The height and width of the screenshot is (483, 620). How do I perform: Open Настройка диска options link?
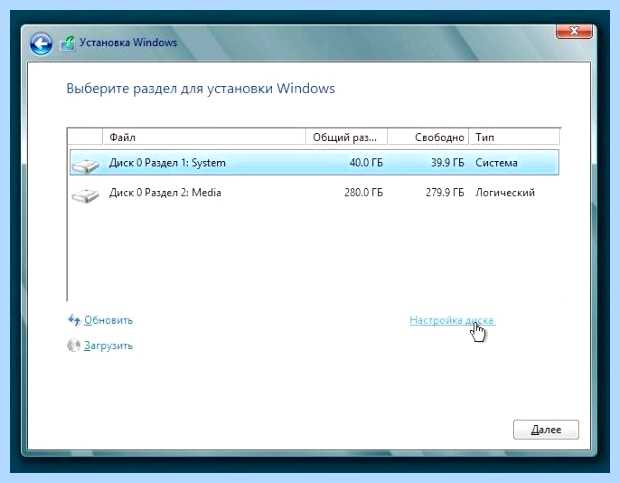click(x=452, y=320)
